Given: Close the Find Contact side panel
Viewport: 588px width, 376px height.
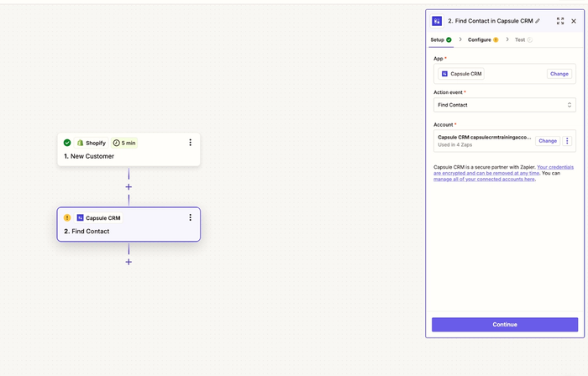Looking at the screenshot, I should coord(574,21).
